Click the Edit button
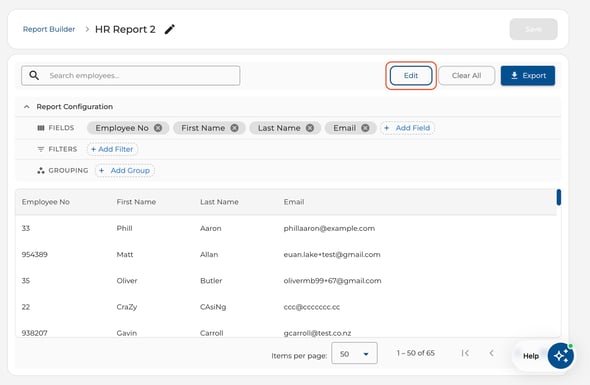Screen dimensions: 590x385 [411, 76]
